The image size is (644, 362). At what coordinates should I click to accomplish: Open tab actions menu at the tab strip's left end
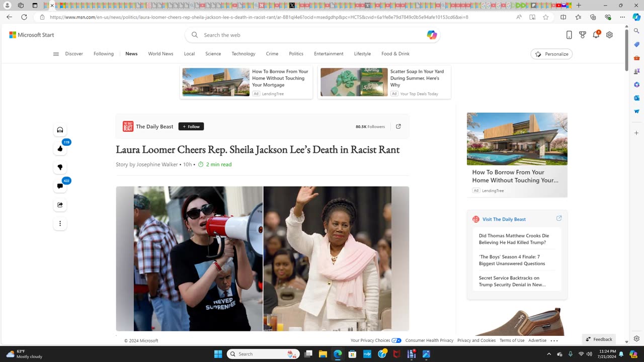(21, 6)
